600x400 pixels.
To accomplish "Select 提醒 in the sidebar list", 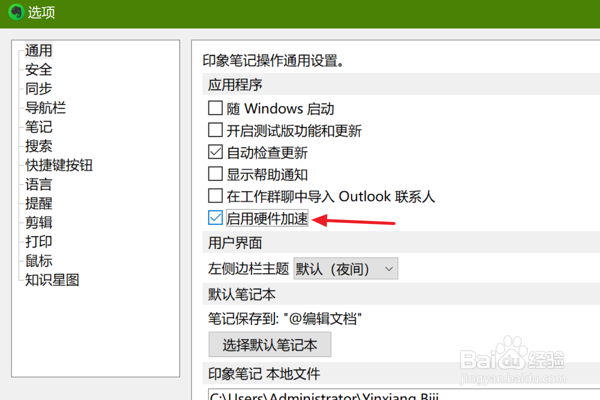I will pos(38,203).
